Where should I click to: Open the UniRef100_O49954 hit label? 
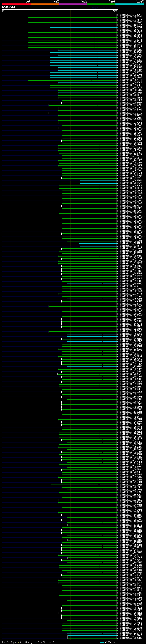(131, 27)
